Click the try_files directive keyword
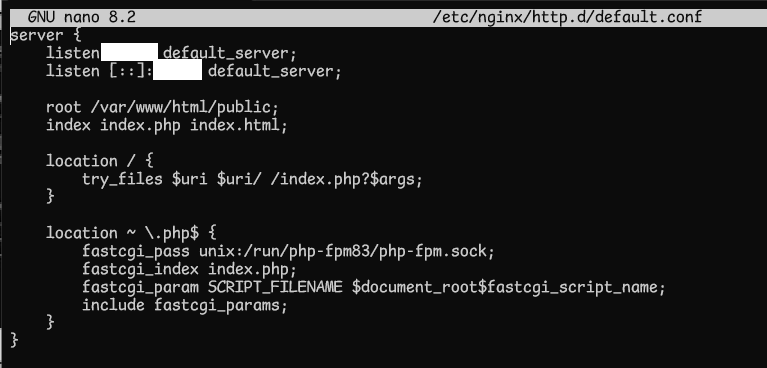 tap(122, 180)
